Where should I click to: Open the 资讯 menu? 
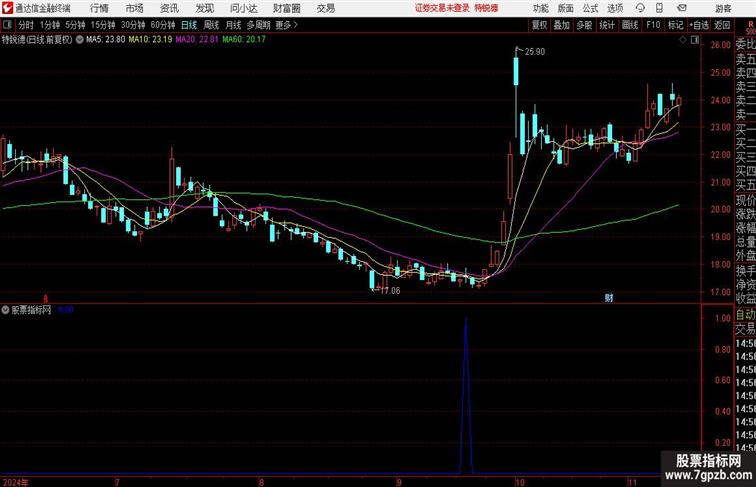(169, 8)
